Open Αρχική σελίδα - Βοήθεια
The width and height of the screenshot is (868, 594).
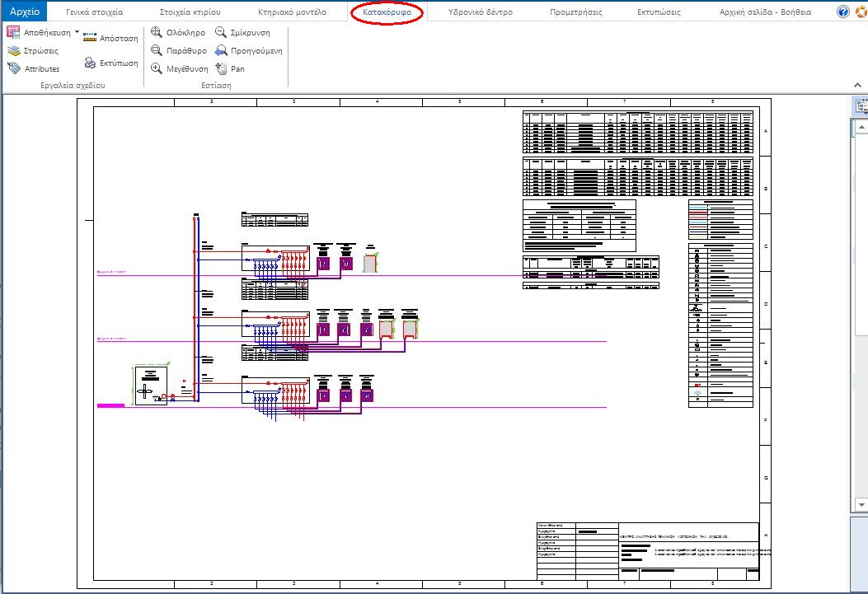[x=767, y=11]
